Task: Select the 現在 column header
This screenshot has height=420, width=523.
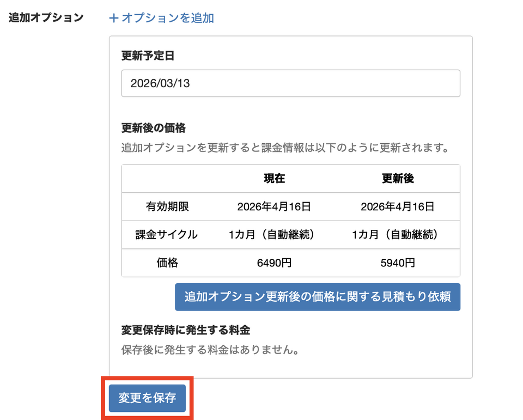Action: coord(274,179)
